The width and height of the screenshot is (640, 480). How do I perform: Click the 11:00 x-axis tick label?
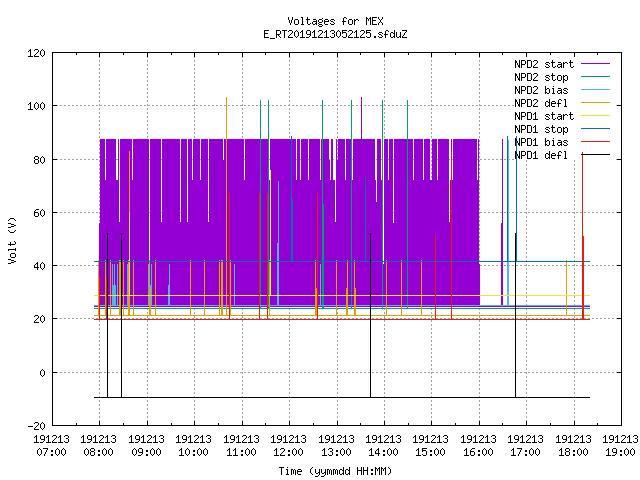point(242,452)
